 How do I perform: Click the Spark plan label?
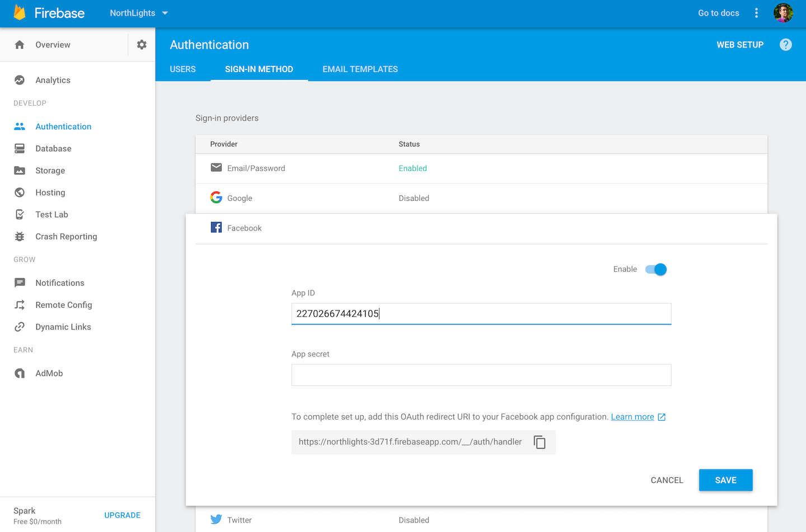click(25, 511)
